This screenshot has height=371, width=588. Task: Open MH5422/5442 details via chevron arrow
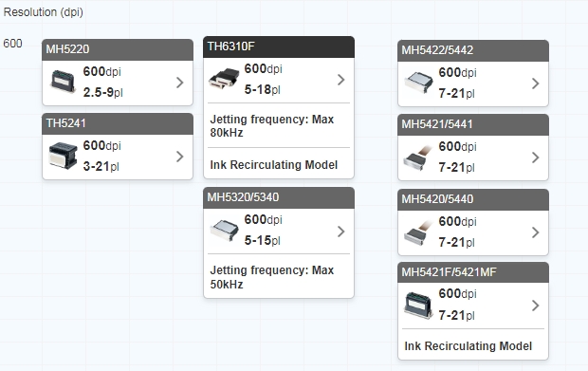tap(536, 83)
